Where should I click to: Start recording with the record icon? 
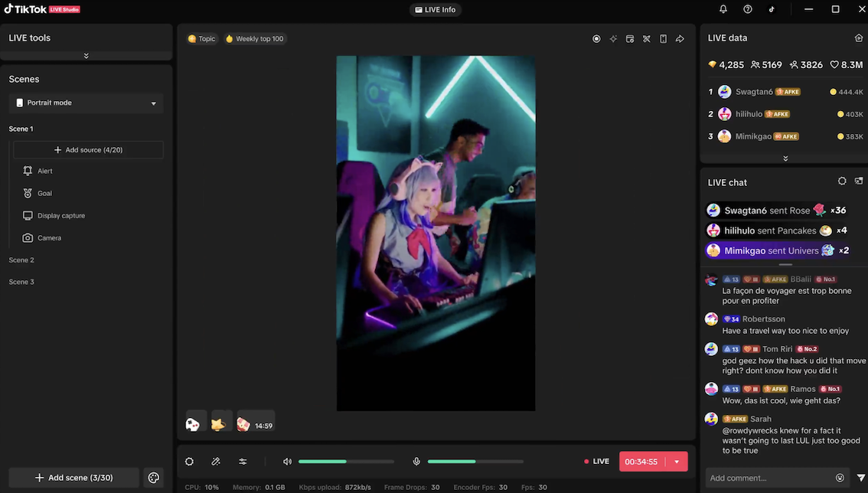pyautogui.click(x=596, y=39)
